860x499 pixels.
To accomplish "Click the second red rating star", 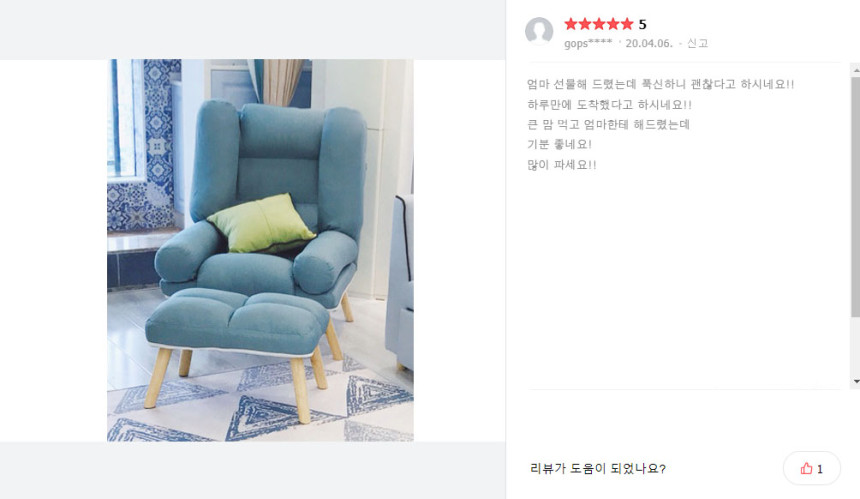I will point(585,24).
